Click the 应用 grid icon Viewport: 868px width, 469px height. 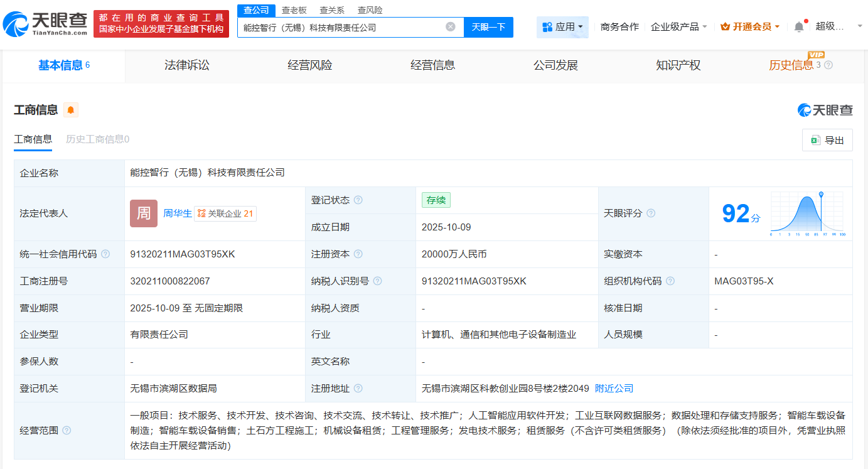coord(548,28)
